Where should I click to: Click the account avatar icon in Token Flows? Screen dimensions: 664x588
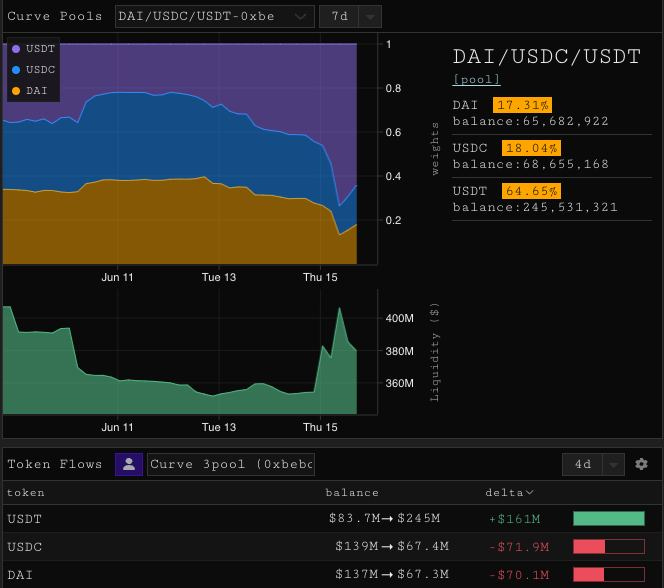[129, 464]
